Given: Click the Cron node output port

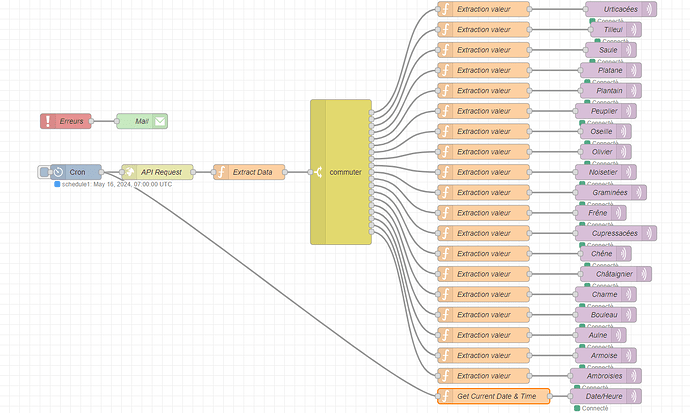Looking at the screenshot, I should click(101, 172).
